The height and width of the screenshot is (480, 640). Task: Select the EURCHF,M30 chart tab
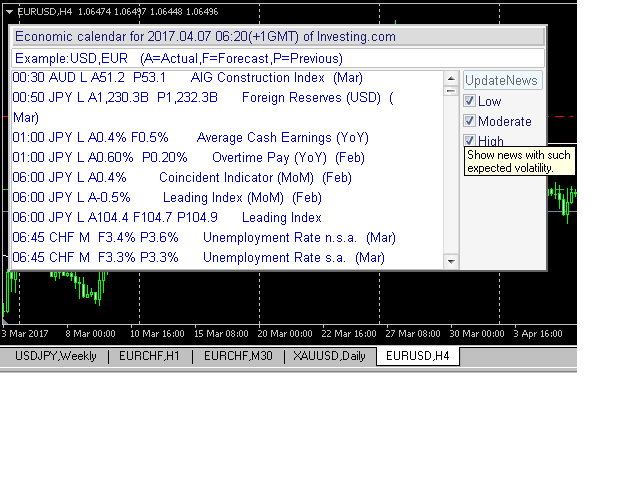pyautogui.click(x=238, y=356)
